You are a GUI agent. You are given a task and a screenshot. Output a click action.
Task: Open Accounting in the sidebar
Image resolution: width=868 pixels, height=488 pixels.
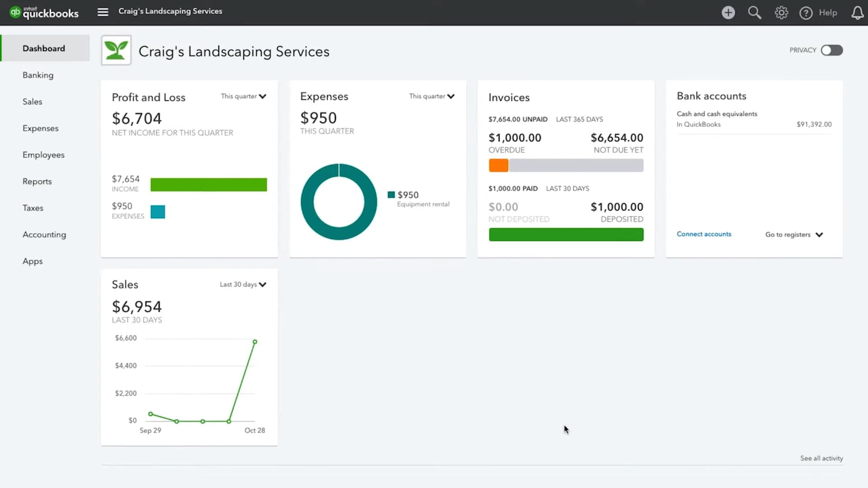click(44, 235)
